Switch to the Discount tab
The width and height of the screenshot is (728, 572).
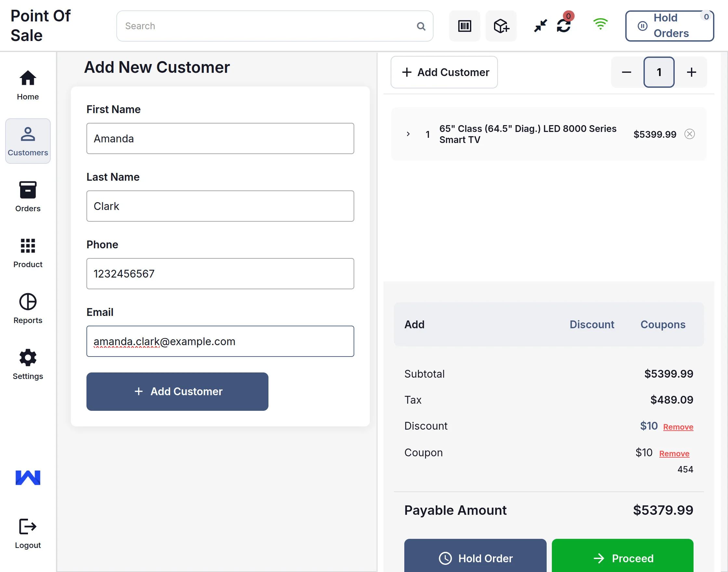592,324
